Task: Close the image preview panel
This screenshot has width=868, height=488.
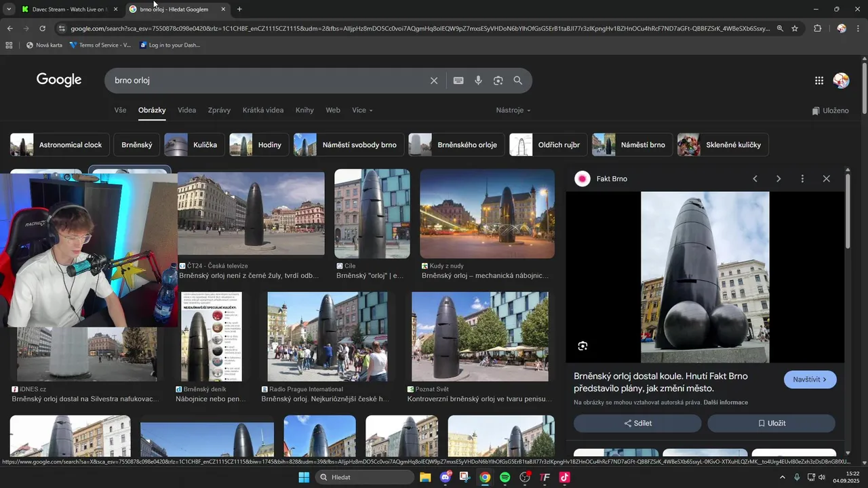Action: [x=826, y=179]
